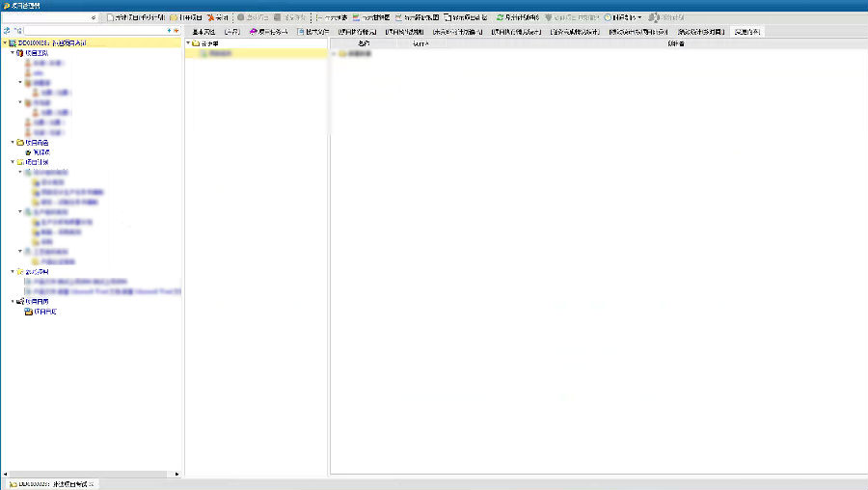Collapse the starred documents node in left tree
The width and height of the screenshot is (868, 490).
tap(13, 271)
